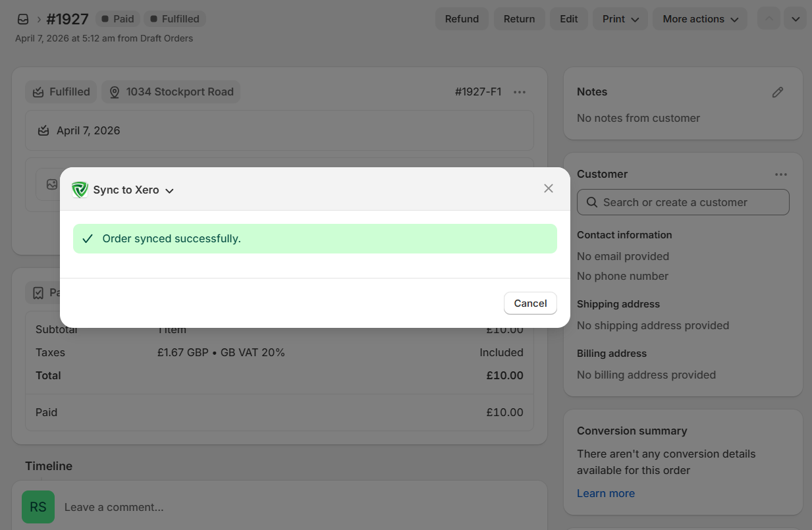812x530 pixels.
Task: Open fulfillment #1927-F1 three-dot menu
Action: pos(520,92)
